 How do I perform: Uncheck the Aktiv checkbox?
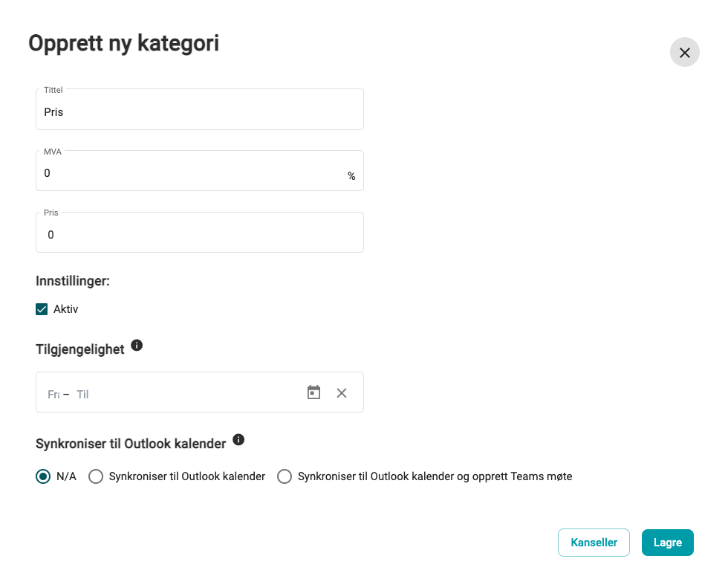pyautogui.click(x=42, y=309)
